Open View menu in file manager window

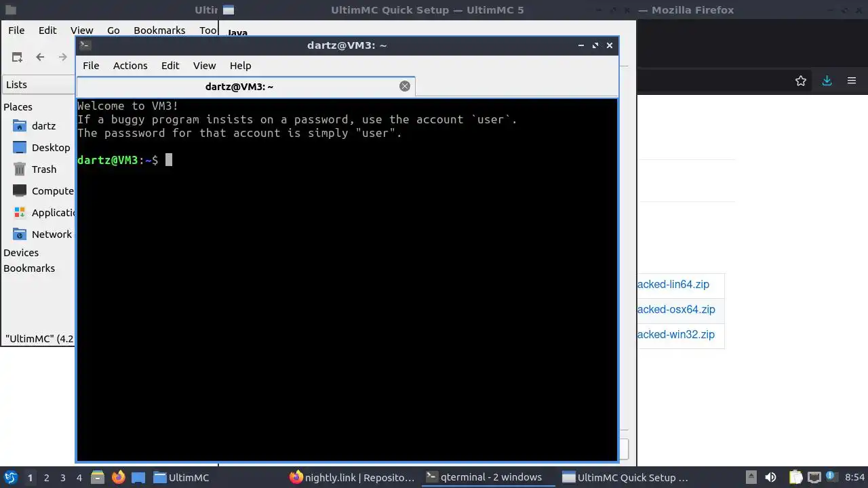(x=81, y=30)
